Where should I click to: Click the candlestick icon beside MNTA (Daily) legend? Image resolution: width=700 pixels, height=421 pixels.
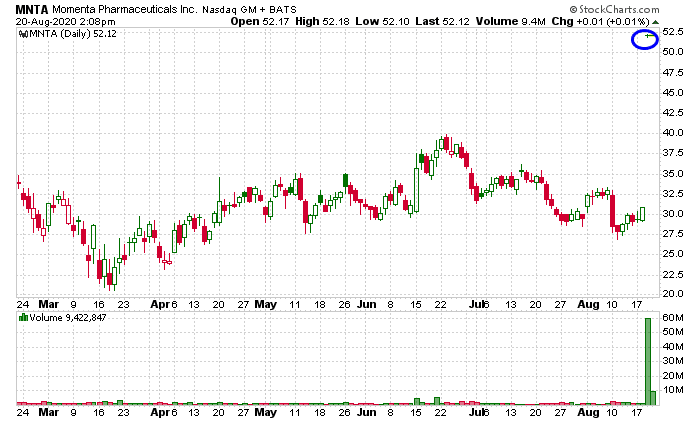tap(23, 33)
